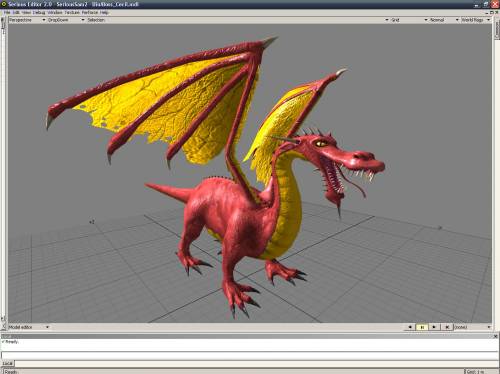Image resolution: width=500 pixels, height=374 pixels.
Task: Expand the Grid dropdown
Action: [x=409, y=20]
